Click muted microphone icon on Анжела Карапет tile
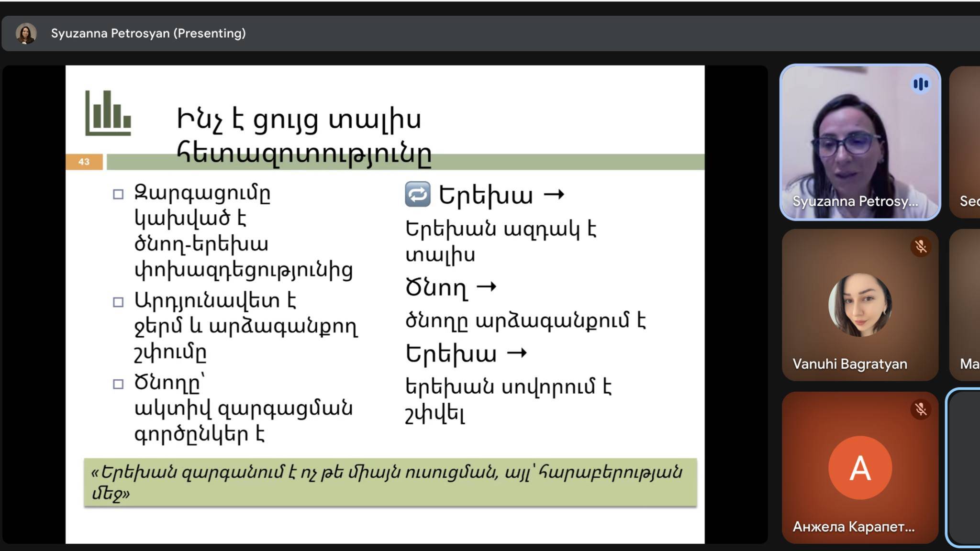This screenshot has height=551, width=980. click(920, 409)
